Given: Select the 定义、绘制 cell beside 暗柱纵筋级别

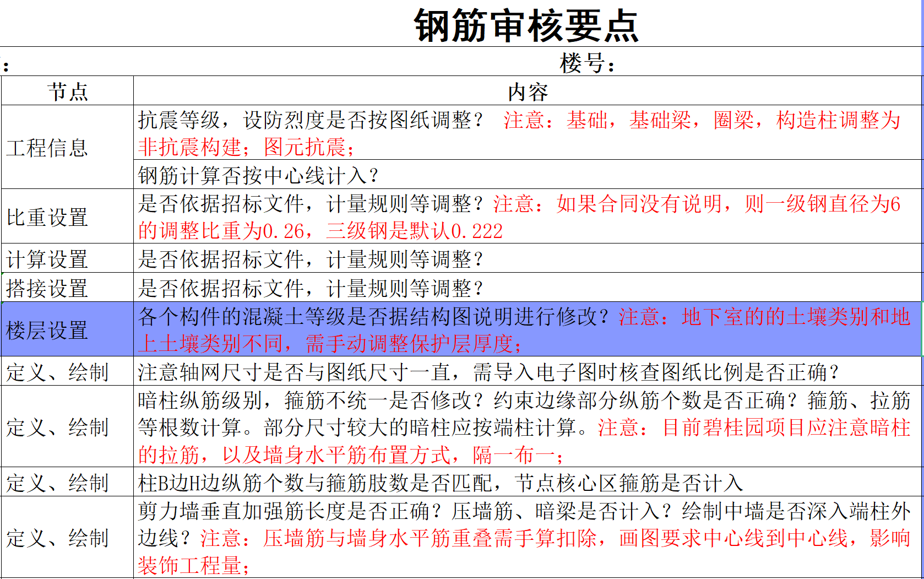Looking at the screenshot, I should click(68, 427).
